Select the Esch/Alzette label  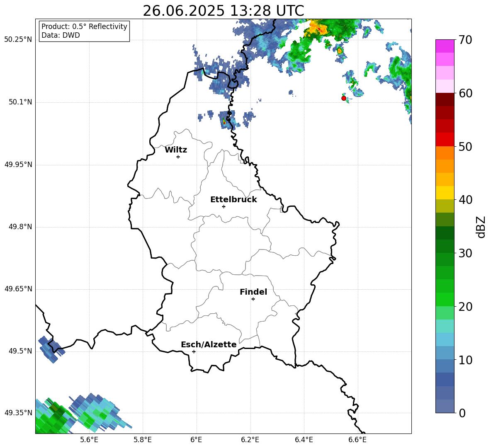[209, 344]
